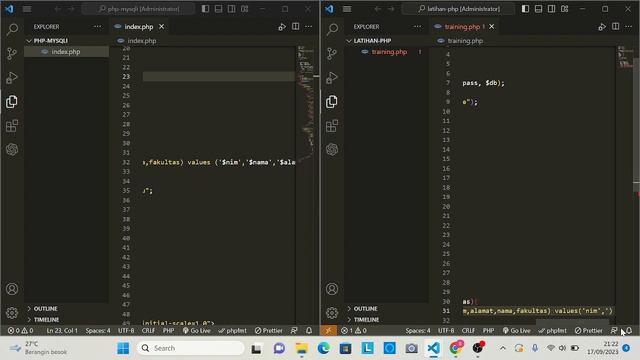The width and height of the screenshot is (640, 360).
Task: Open editor more actions for index.php
Action: click(309, 27)
